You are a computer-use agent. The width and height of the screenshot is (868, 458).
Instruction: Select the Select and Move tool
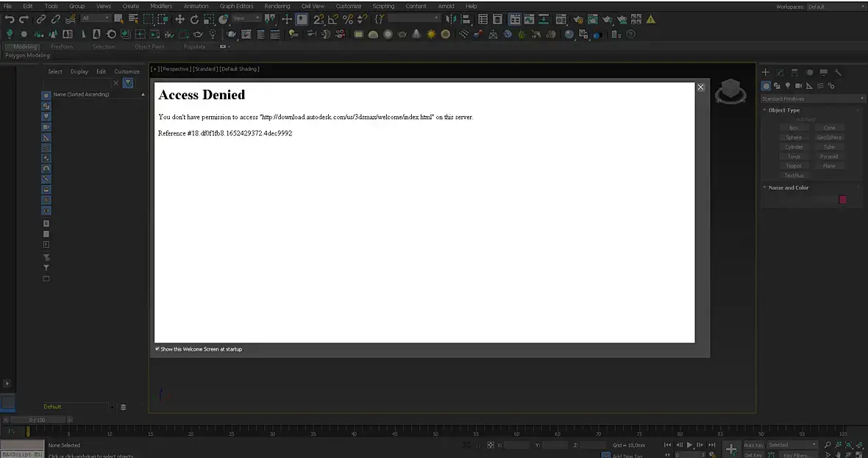tap(180, 19)
